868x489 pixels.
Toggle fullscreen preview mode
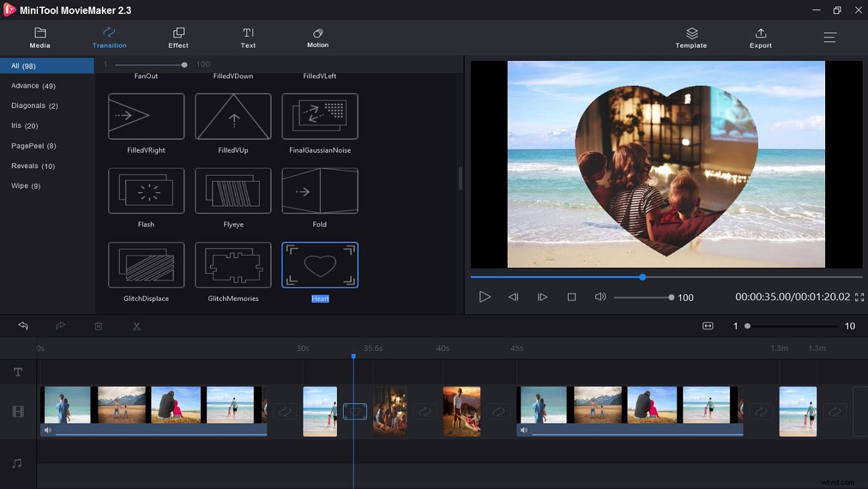859,297
